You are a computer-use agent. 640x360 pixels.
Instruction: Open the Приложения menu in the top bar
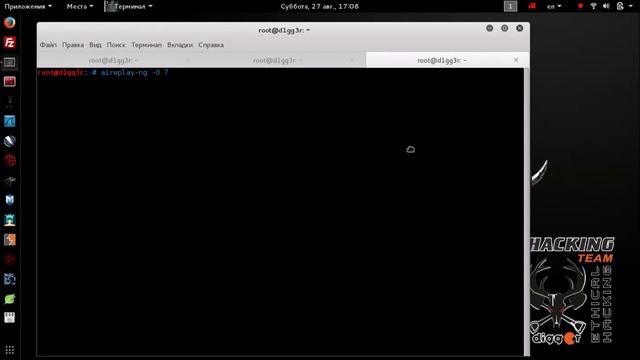coord(28,6)
